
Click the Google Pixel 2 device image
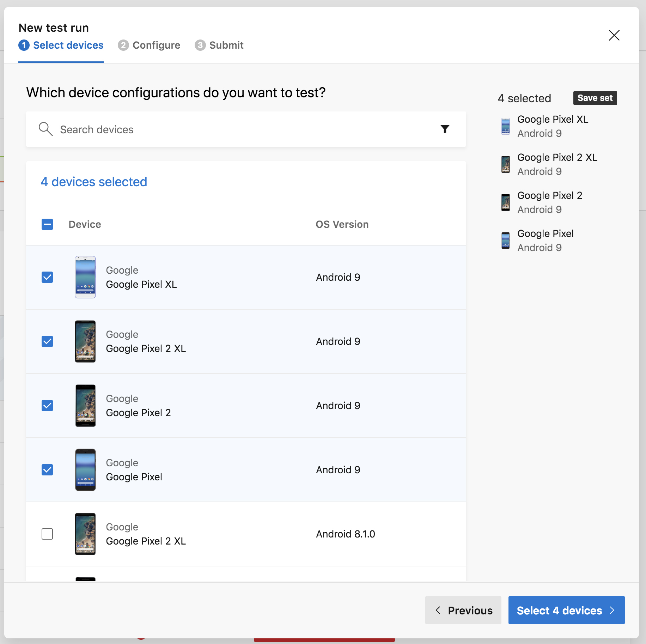coord(85,406)
